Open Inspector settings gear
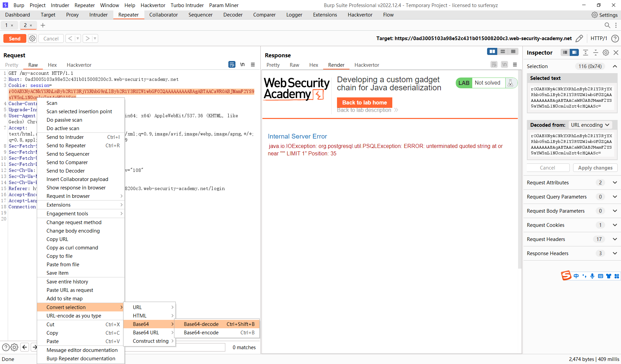621x364 pixels. coord(606,53)
